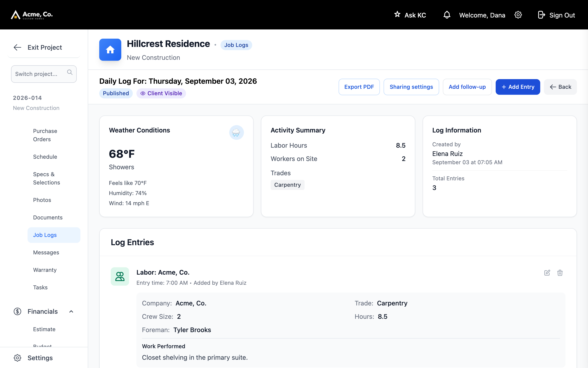Viewport: 588px width, 368px height.
Task: Click the Sign Out label
Action: (x=562, y=15)
